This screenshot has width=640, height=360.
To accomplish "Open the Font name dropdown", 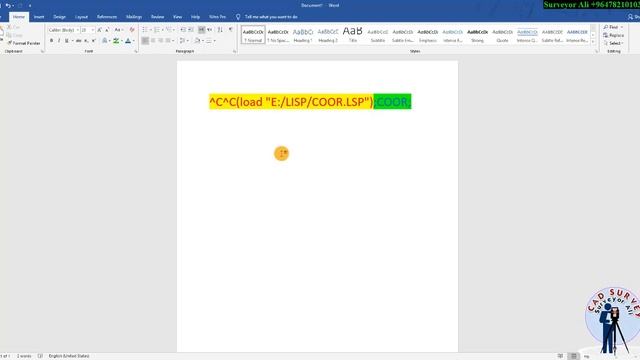I will (x=78, y=30).
